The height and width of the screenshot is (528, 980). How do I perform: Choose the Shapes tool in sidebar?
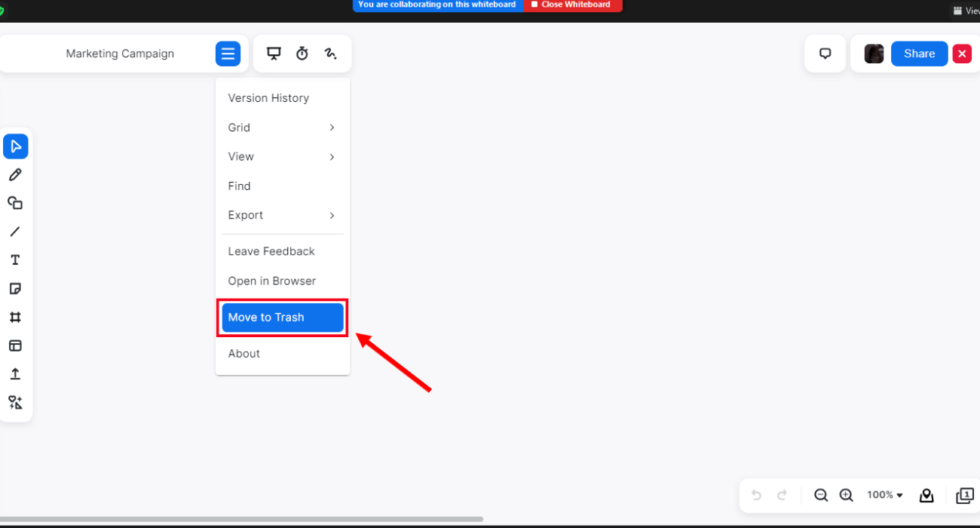click(15, 203)
